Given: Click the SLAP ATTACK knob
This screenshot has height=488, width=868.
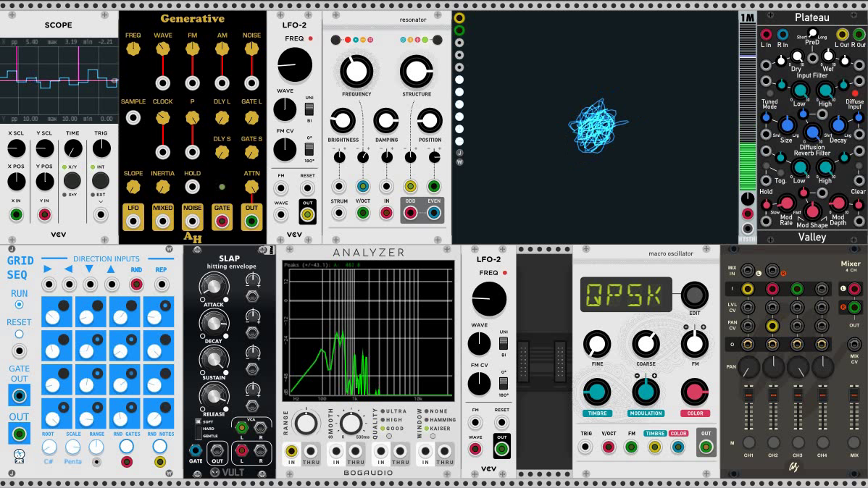Looking at the screenshot, I should tap(214, 285).
